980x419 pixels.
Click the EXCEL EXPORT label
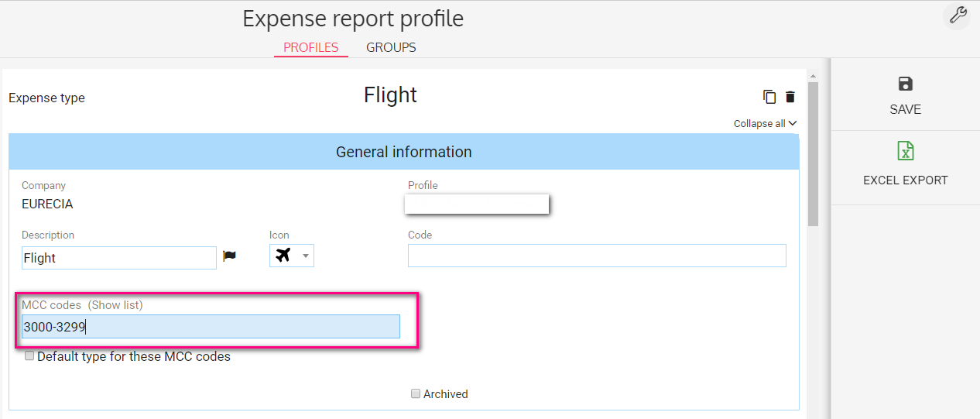(x=905, y=180)
